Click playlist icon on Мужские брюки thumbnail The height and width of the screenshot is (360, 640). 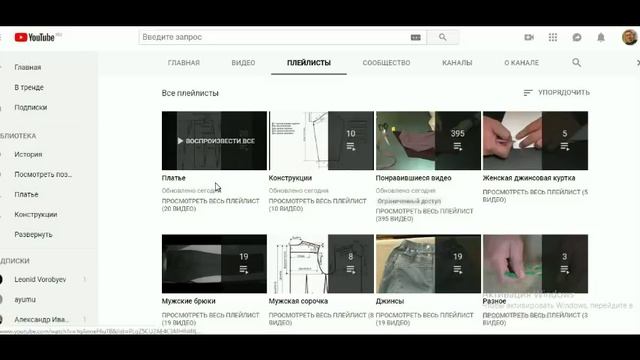(x=244, y=270)
